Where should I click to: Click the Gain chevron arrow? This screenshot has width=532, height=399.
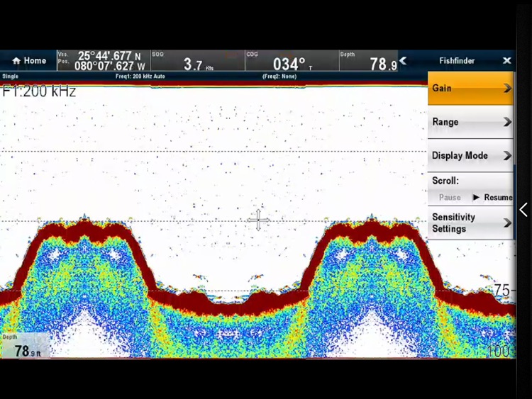pos(507,89)
